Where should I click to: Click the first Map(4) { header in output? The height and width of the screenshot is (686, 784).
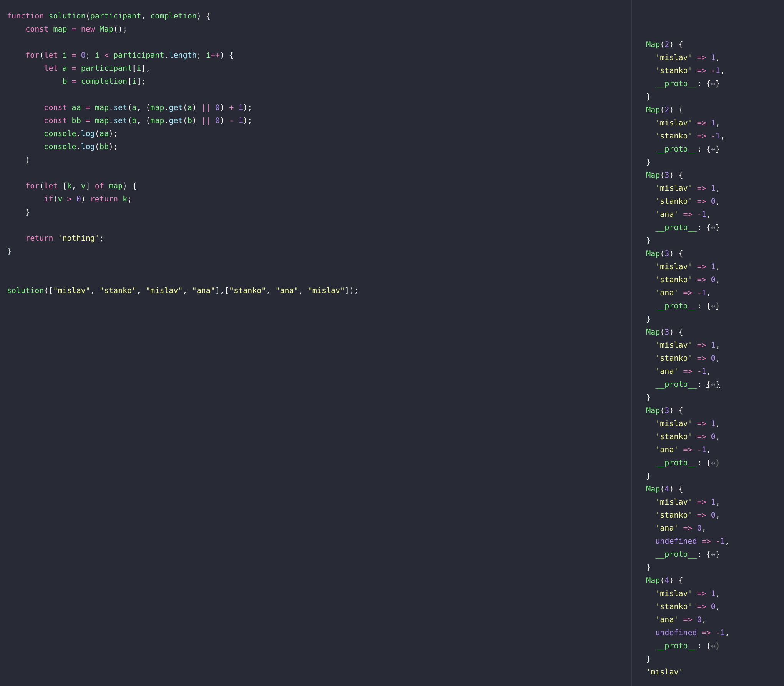(x=664, y=489)
